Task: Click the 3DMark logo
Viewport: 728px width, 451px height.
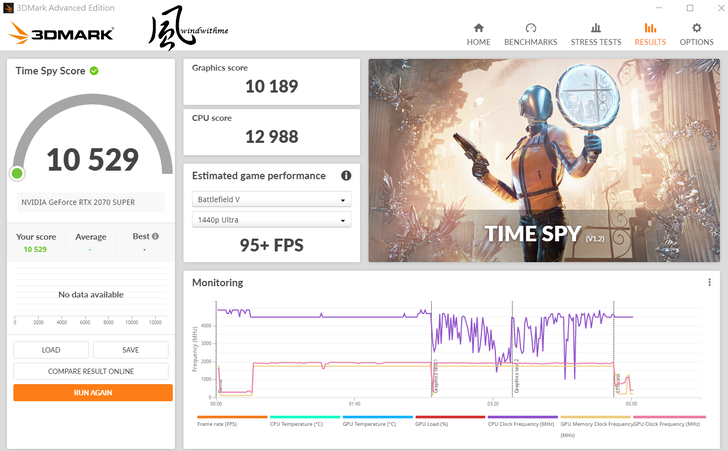Action: coord(61,33)
